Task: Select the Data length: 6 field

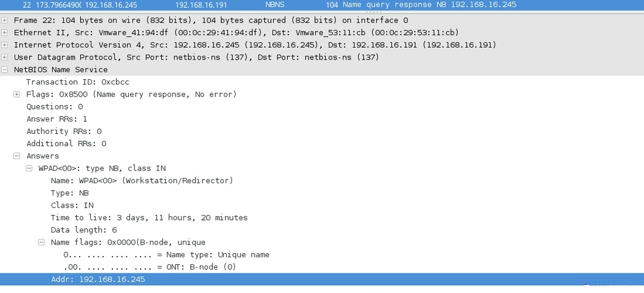Action: click(x=83, y=230)
